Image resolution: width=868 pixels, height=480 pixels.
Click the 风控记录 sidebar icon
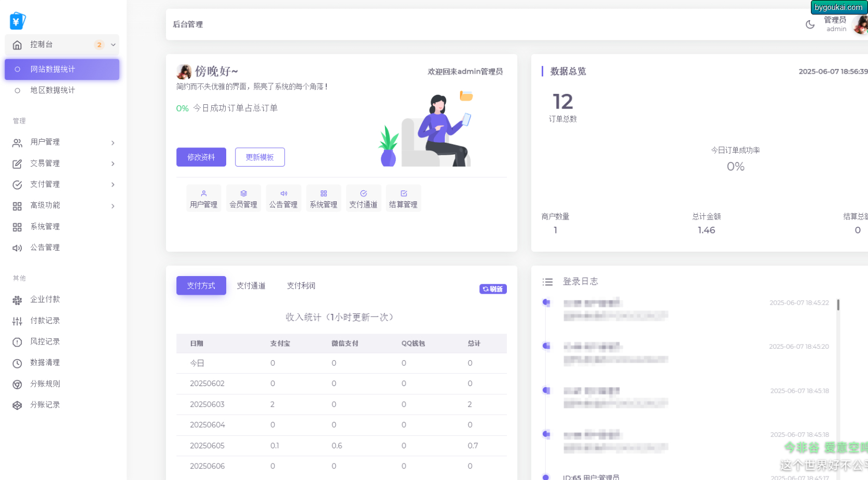click(x=17, y=342)
